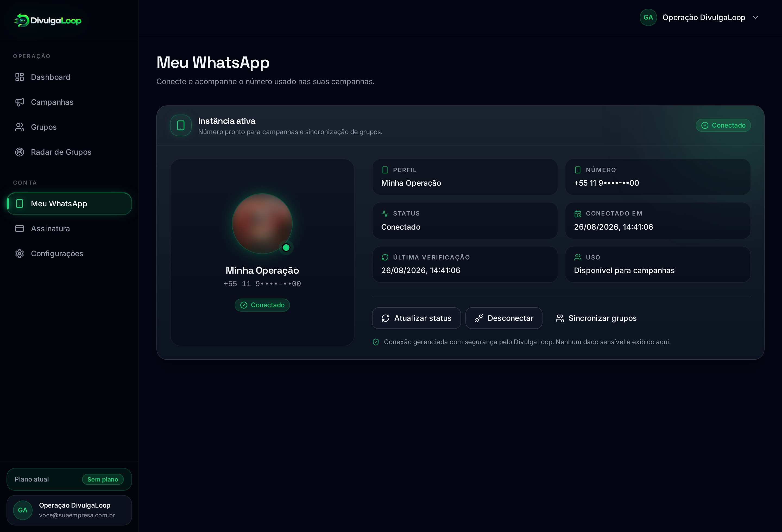Click the Conectado badge under profile number

pyautogui.click(x=262, y=305)
